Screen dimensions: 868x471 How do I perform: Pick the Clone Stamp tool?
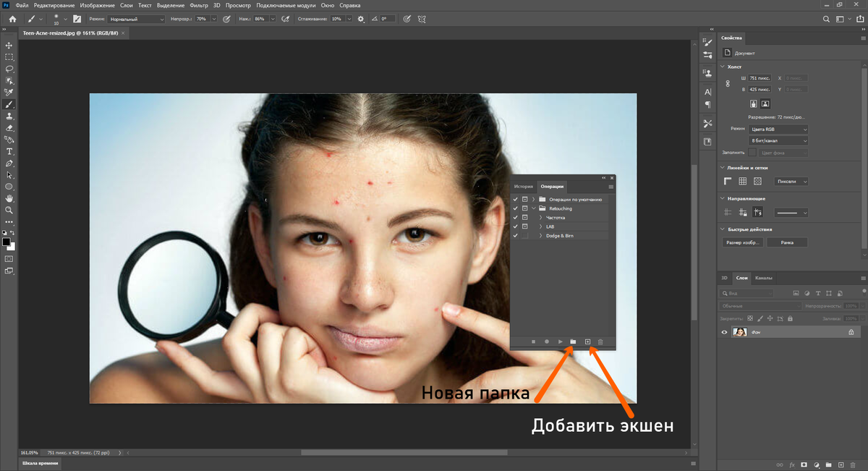[x=9, y=116]
